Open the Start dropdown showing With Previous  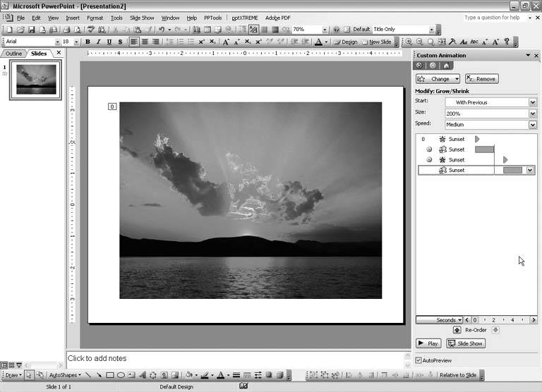click(x=533, y=102)
